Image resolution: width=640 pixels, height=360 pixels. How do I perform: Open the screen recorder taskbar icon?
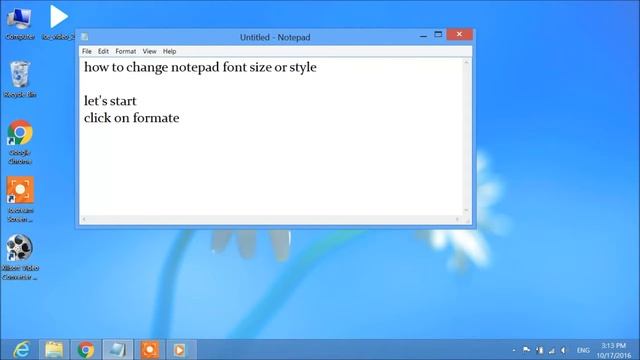tap(150, 350)
